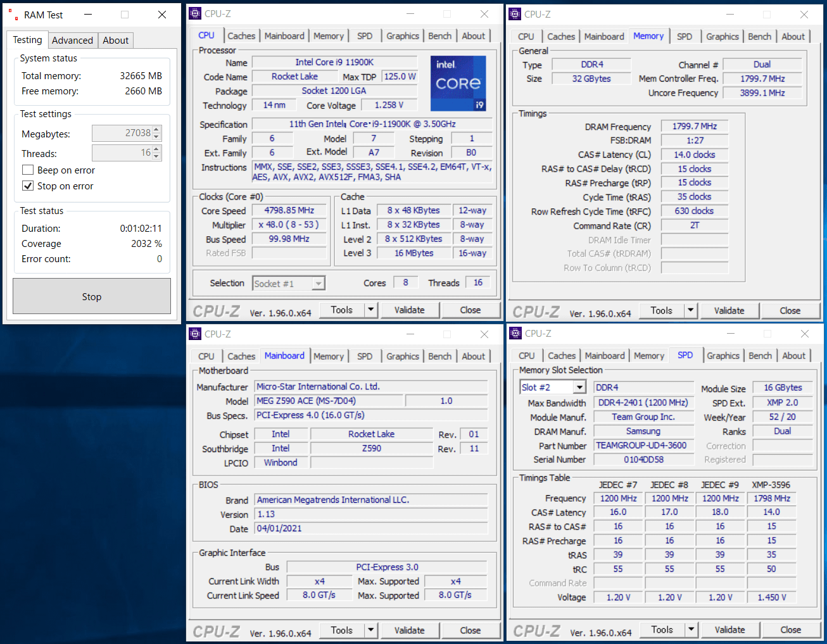Click CPU-Z icon in the Mainboard tab window
The image size is (827, 644).
(x=196, y=334)
